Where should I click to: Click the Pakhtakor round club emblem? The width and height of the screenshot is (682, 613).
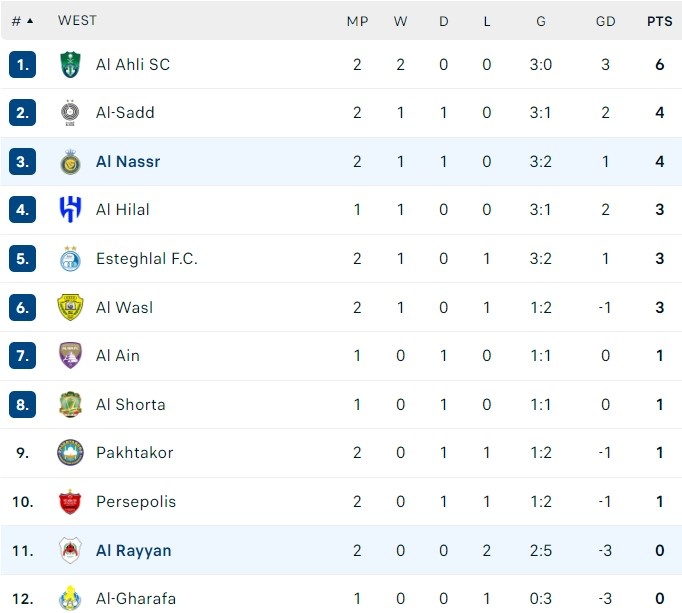70,453
